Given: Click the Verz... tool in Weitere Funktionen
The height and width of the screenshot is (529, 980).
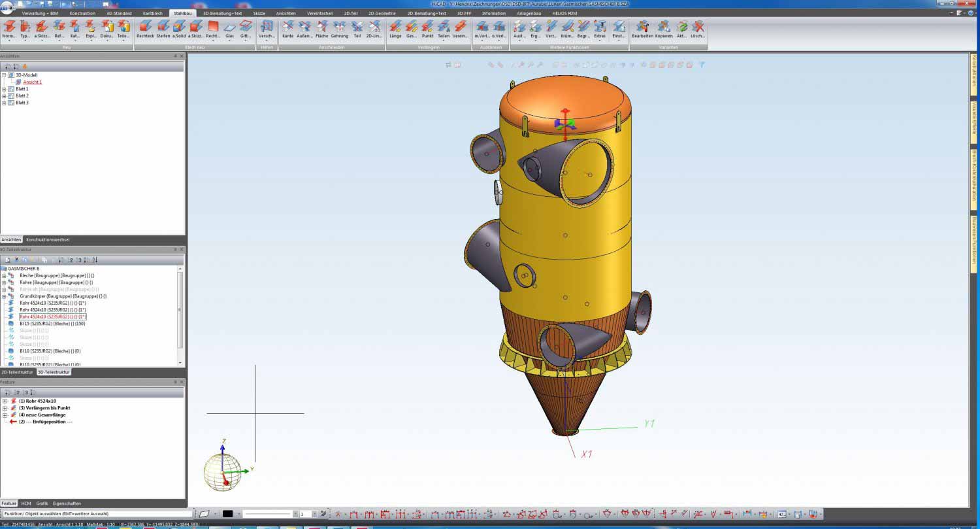Looking at the screenshot, I should (x=551, y=29).
